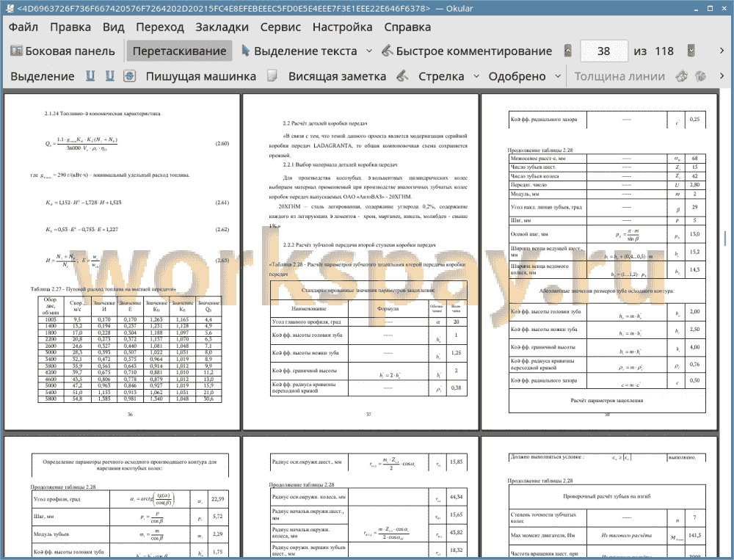Open the Правка menu
734x560 pixels.
click(x=70, y=27)
